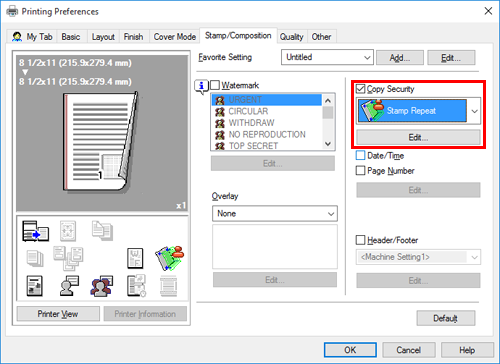Click the paper tray source icon
The image size is (500, 364).
point(35,231)
